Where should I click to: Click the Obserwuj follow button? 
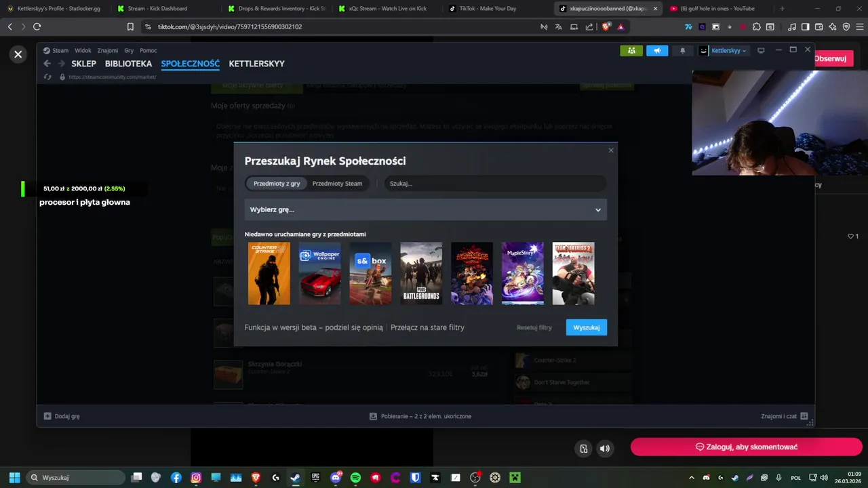click(x=830, y=58)
